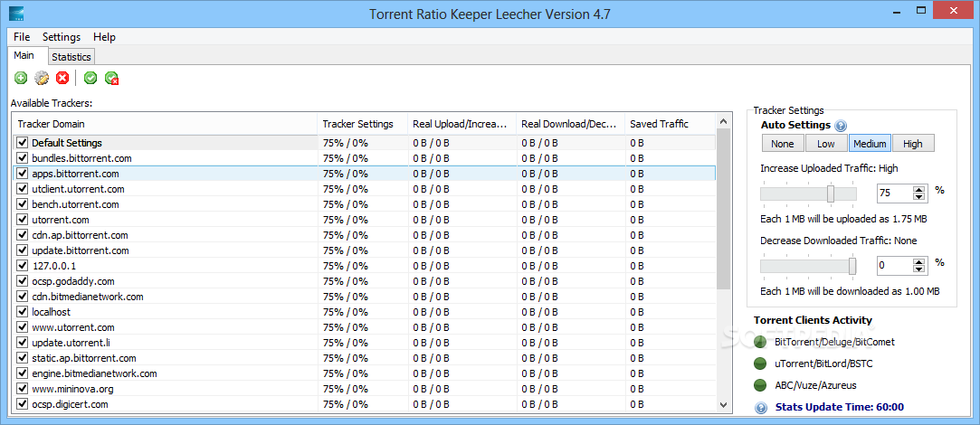Set auto settings to Low
The width and height of the screenshot is (980, 425).
point(825,144)
